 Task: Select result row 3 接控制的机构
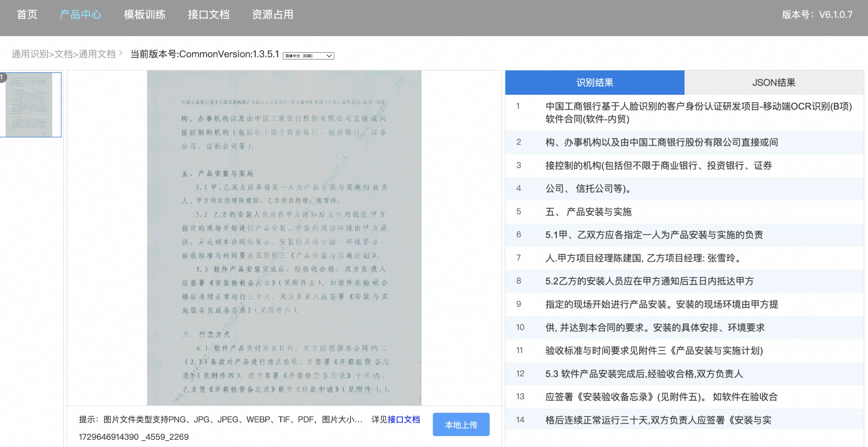[x=684, y=166]
